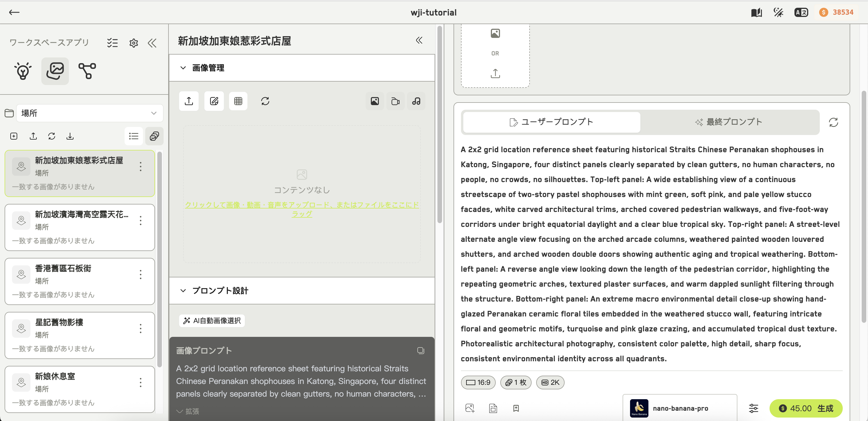Switch to list view in sidebar
Screen dimensions: 868x421
[x=134, y=136]
